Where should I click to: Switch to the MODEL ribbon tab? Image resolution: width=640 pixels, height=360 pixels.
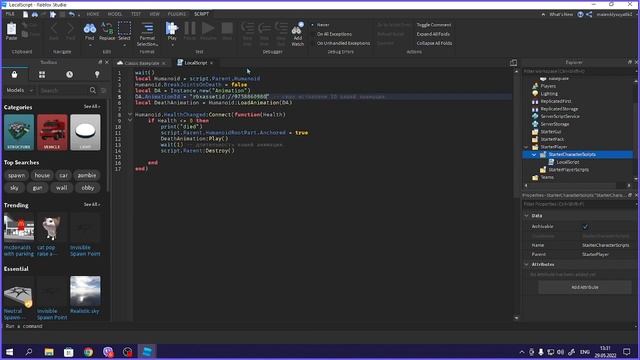[x=115, y=14]
